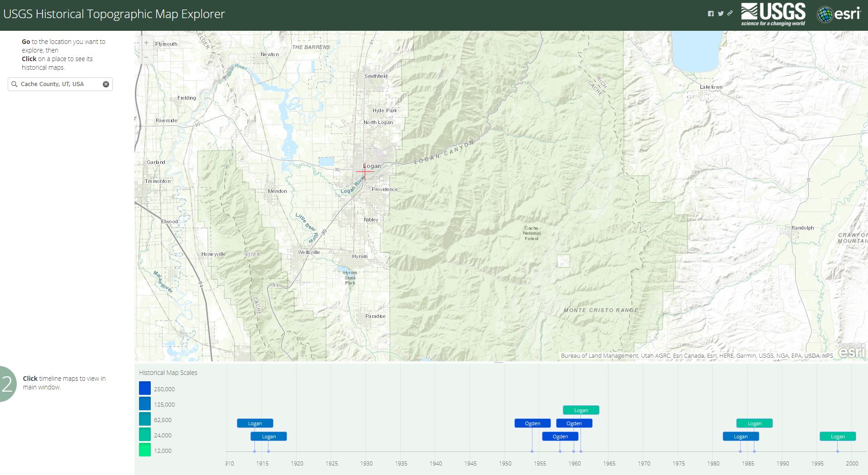Clear the Cache County search with the X icon
This screenshot has height=475, width=868.
106,84
